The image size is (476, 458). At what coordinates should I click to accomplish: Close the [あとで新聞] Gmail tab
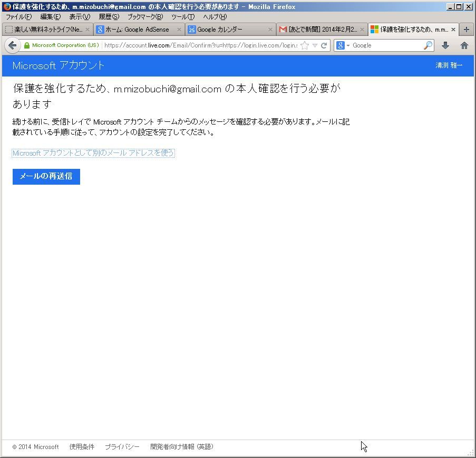pyautogui.click(x=362, y=30)
